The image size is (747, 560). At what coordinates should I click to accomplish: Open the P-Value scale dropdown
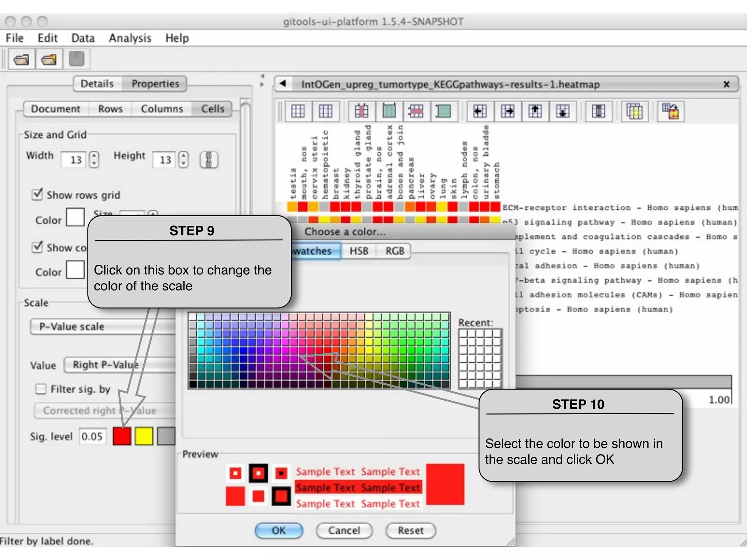[103, 326]
